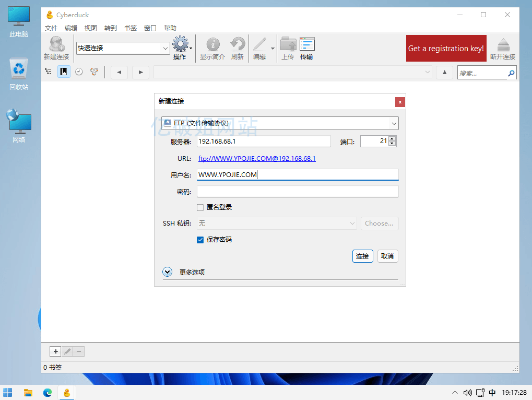Uncheck the save password (保存密码) checkbox
The height and width of the screenshot is (400, 532).
[200, 240]
